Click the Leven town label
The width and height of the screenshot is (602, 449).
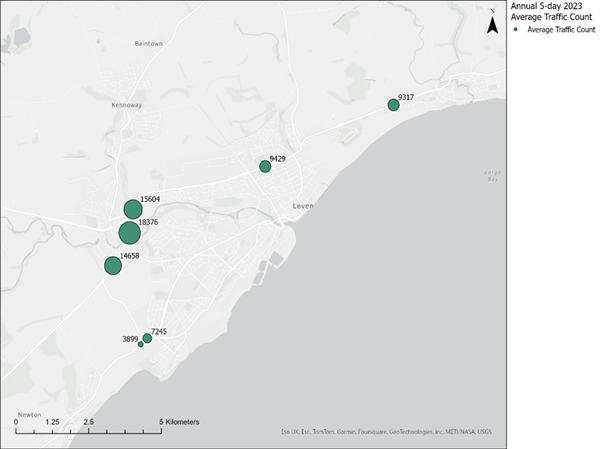tap(303, 205)
